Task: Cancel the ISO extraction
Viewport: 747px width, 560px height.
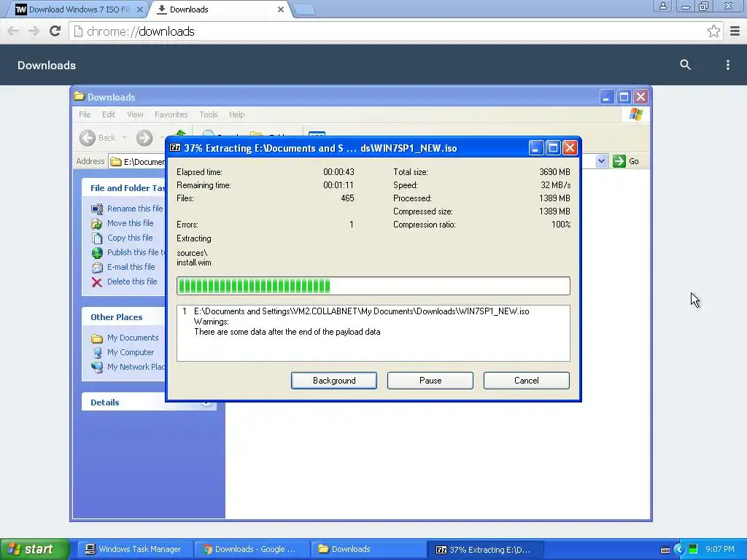Action: 527,381
